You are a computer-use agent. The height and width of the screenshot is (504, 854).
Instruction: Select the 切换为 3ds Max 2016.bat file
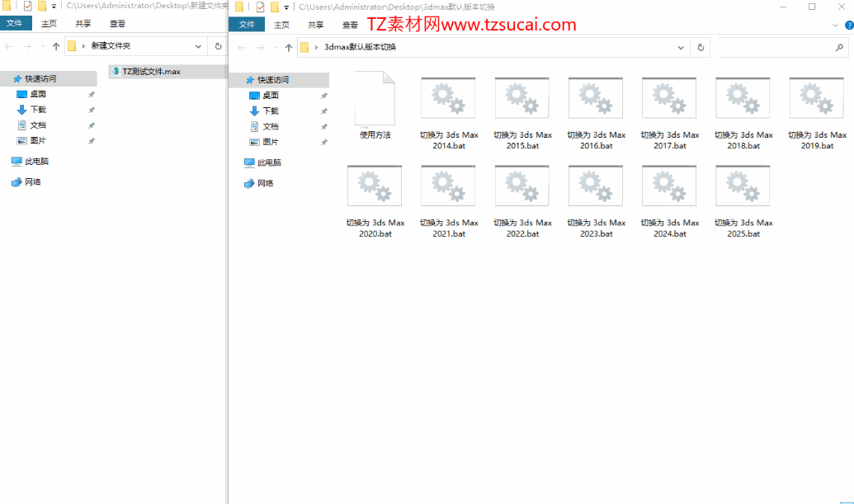coord(596,113)
